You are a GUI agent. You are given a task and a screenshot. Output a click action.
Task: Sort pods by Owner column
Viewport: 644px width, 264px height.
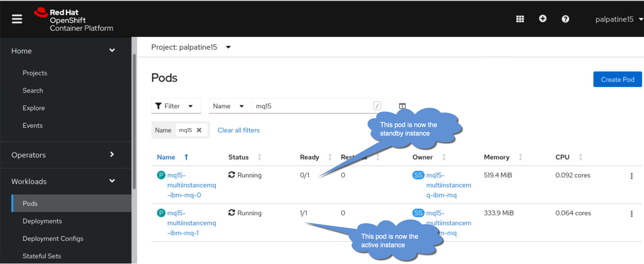point(429,157)
